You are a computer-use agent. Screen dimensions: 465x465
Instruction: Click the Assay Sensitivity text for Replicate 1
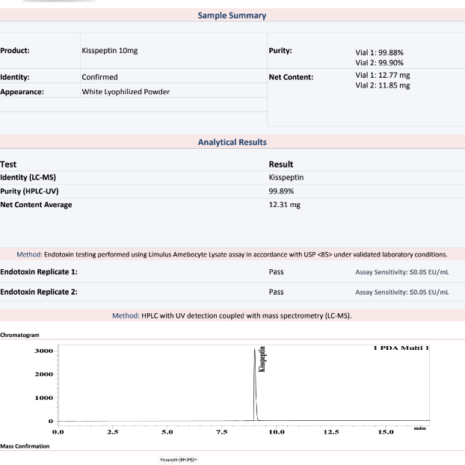tap(402, 272)
